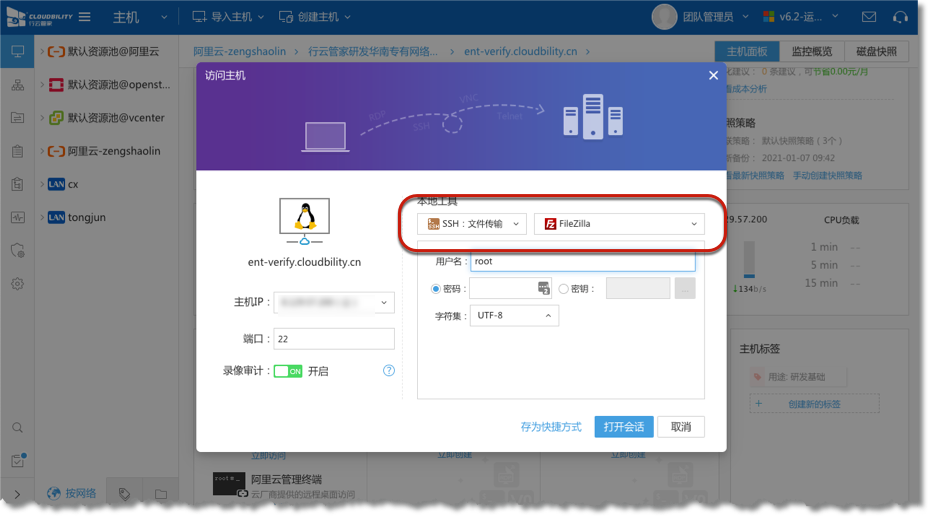The width and height of the screenshot is (928, 517).
Task: Open the shield security sidebar icon
Action: point(18,250)
